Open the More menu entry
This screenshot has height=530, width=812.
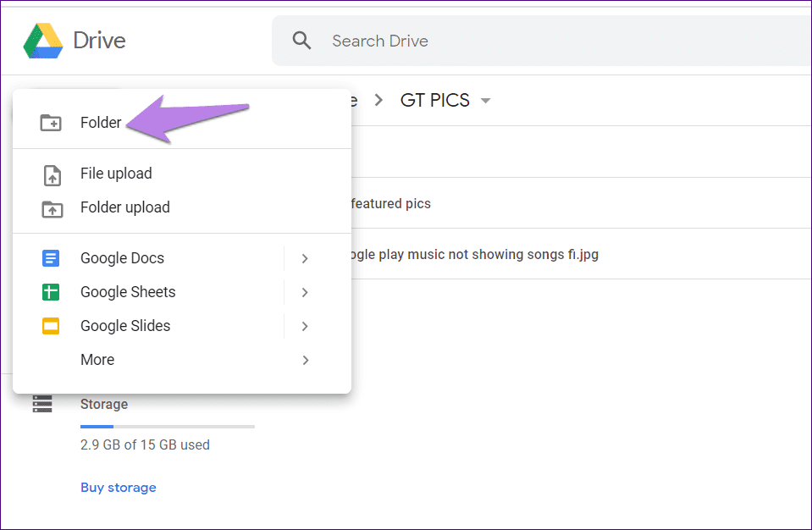coord(182,360)
